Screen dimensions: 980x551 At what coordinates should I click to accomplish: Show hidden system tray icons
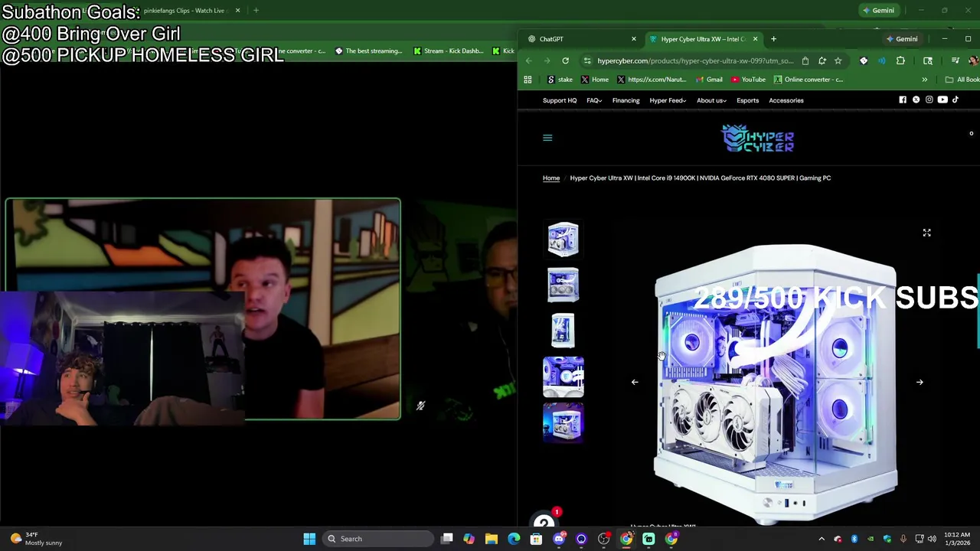(822, 539)
